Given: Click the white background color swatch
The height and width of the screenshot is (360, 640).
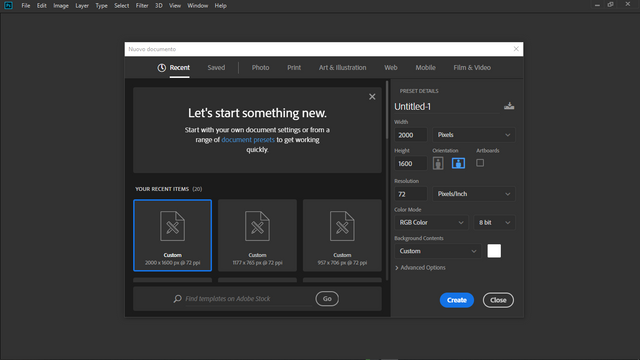Looking at the screenshot, I should point(494,251).
